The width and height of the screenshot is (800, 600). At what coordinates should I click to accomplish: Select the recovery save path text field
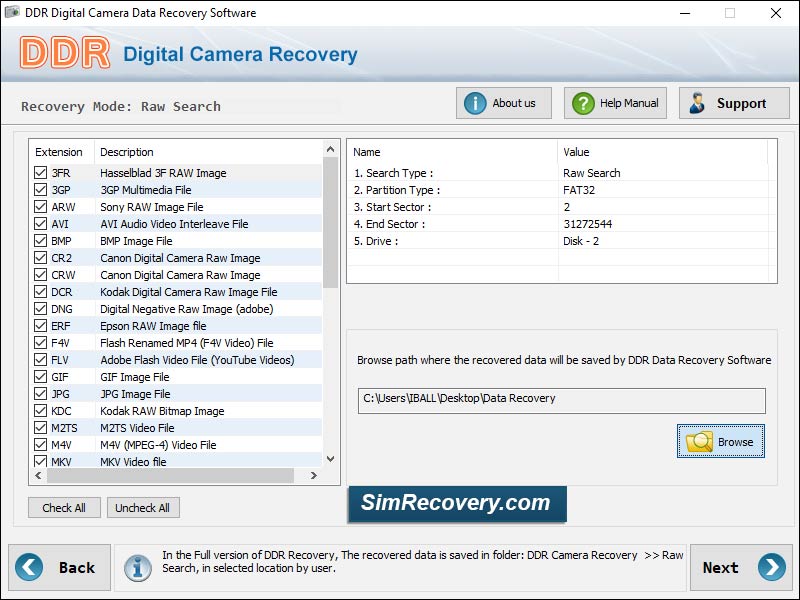tap(560, 397)
